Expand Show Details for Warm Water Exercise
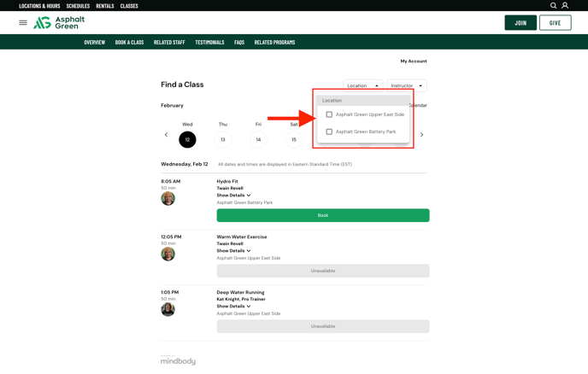 click(x=233, y=251)
